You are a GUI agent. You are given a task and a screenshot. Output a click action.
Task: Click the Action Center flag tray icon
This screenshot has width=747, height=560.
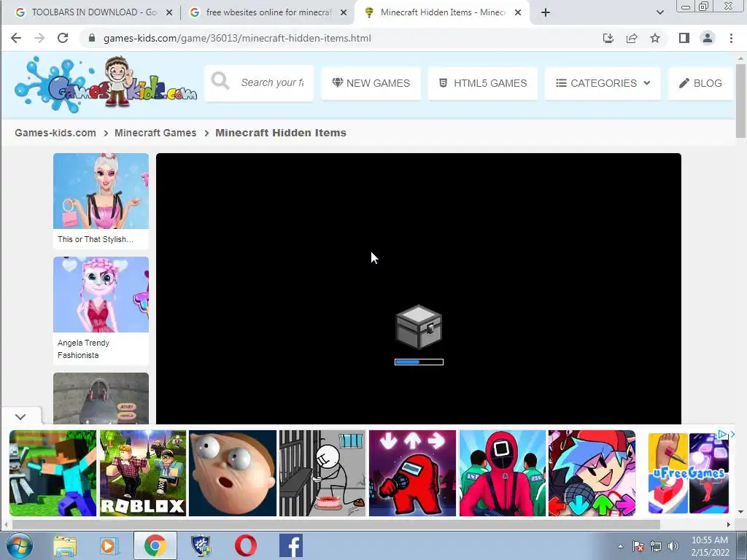tap(638, 546)
